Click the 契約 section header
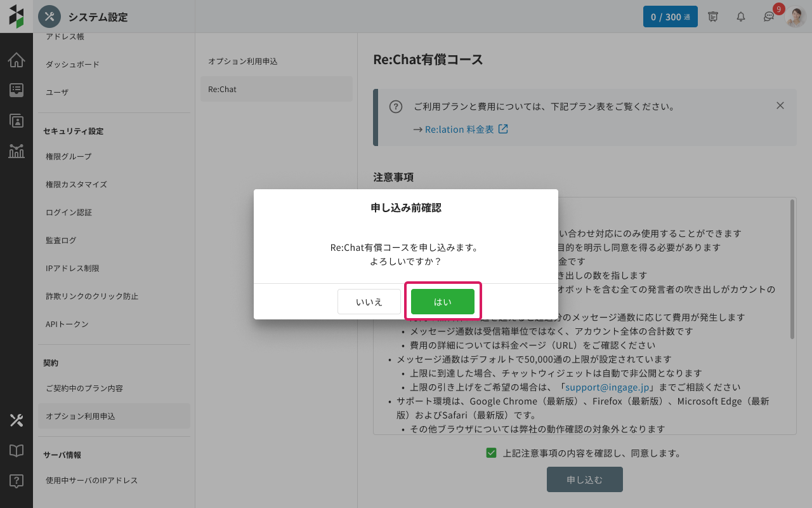812x508 pixels. [x=51, y=363]
